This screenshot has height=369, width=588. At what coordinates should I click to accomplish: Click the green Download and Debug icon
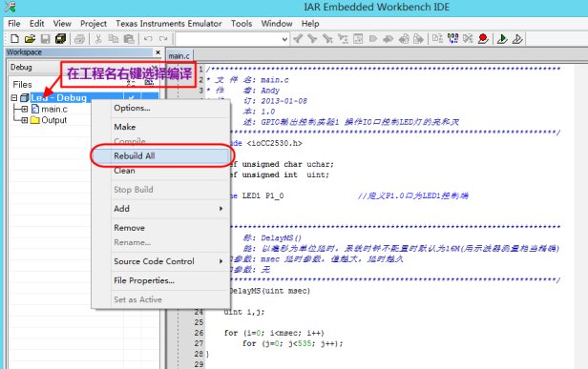(502, 38)
